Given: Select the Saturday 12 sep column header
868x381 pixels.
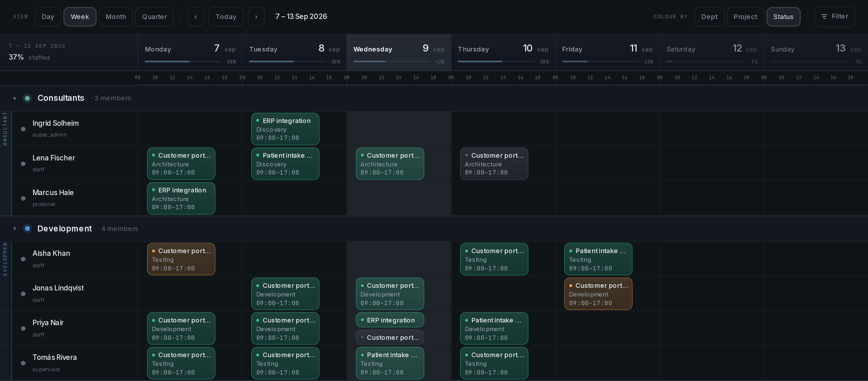Looking at the screenshot, I should point(712,52).
